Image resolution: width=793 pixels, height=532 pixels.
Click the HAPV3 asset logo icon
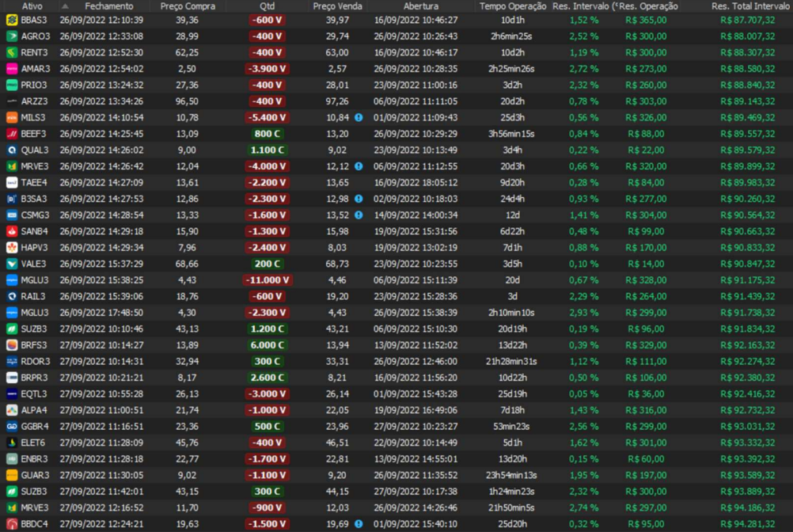[12, 247]
